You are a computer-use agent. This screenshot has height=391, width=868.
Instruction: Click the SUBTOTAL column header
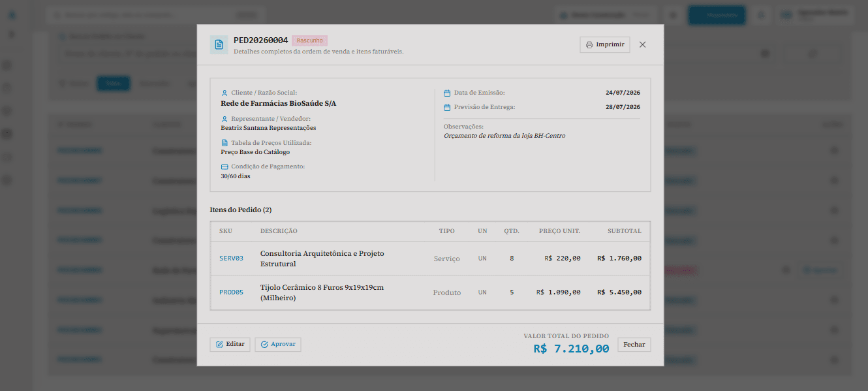point(625,231)
